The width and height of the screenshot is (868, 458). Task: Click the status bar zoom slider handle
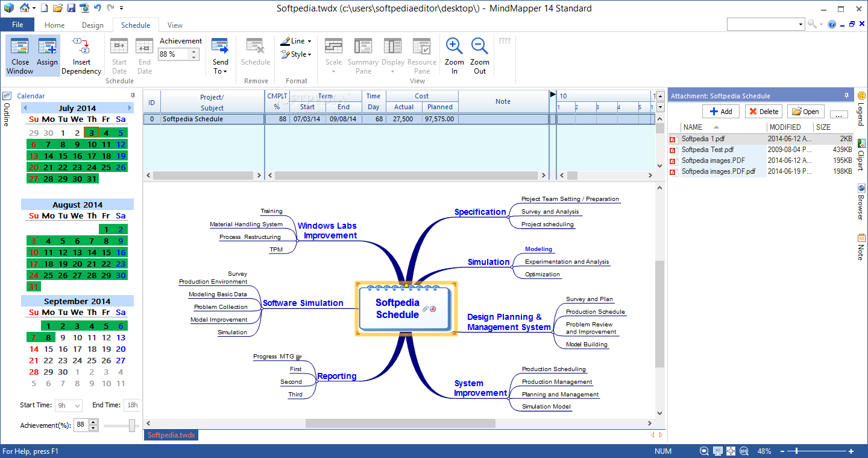796,451
